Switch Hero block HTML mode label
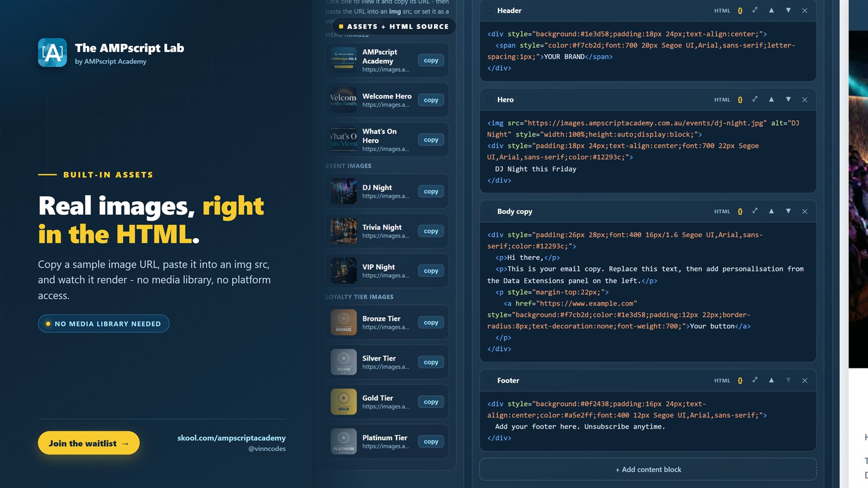868x488 pixels. point(722,100)
